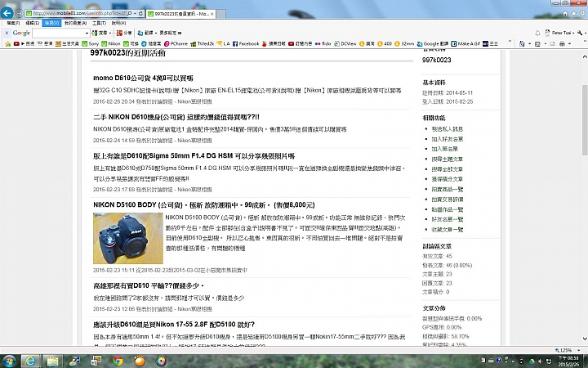
Task: Go back with the browser back arrow
Action: (x=7, y=13)
